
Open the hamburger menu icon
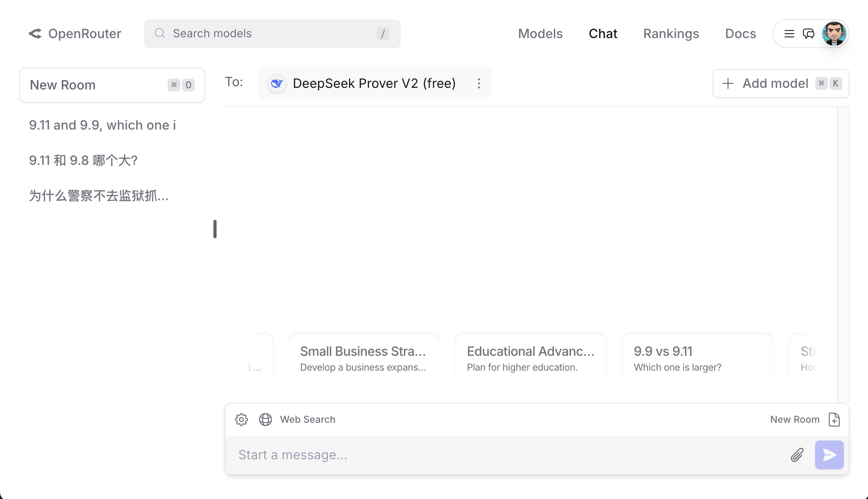[x=789, y=34]
